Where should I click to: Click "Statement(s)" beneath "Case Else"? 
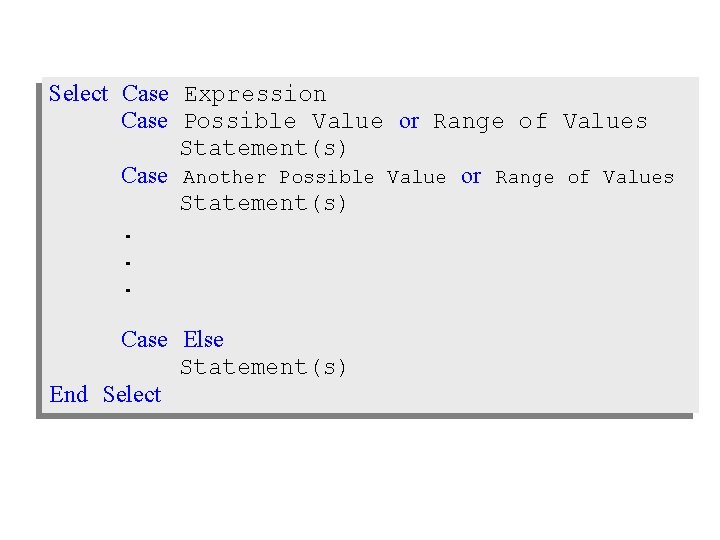[263, 368]
